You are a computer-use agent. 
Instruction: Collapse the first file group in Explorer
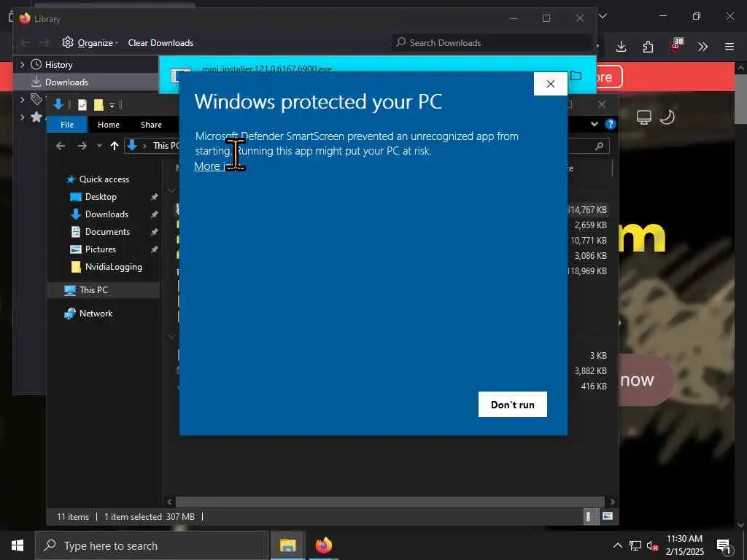click(171, 191)
